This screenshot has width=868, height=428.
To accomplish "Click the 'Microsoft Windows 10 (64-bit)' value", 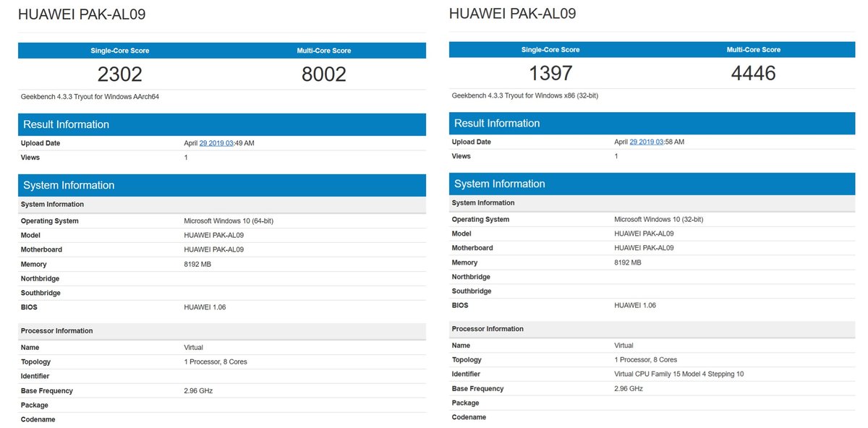I will tap(229, 221).
